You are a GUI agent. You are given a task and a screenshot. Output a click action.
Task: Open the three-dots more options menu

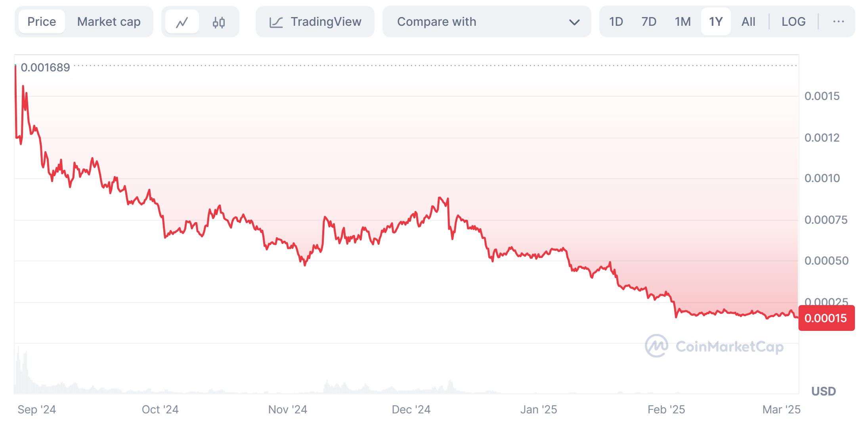click(x=838, y=22)
